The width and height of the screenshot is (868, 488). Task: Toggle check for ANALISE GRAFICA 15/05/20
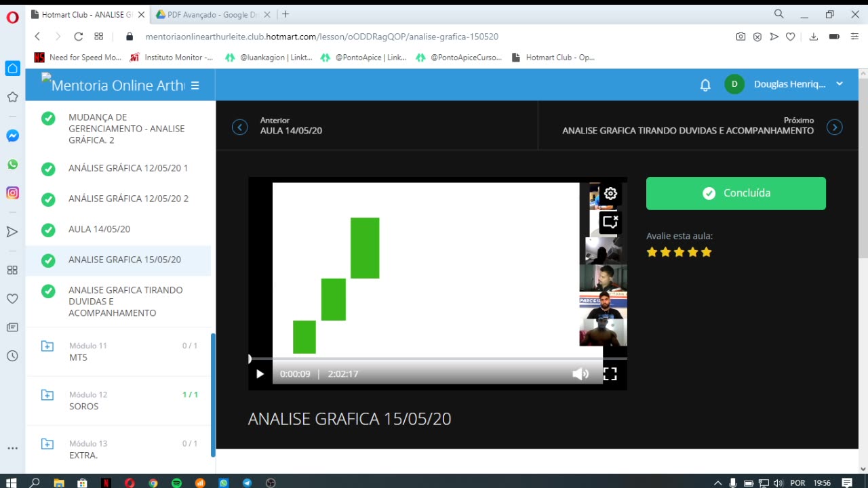click(48, 260)
